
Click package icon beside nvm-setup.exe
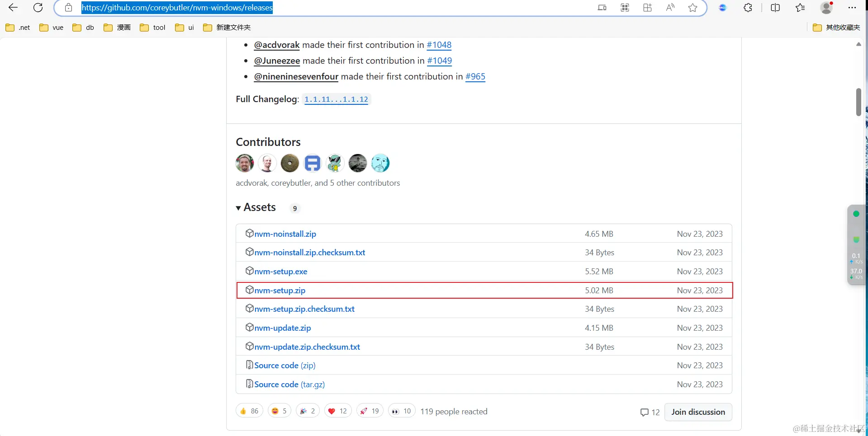point(249,271)
